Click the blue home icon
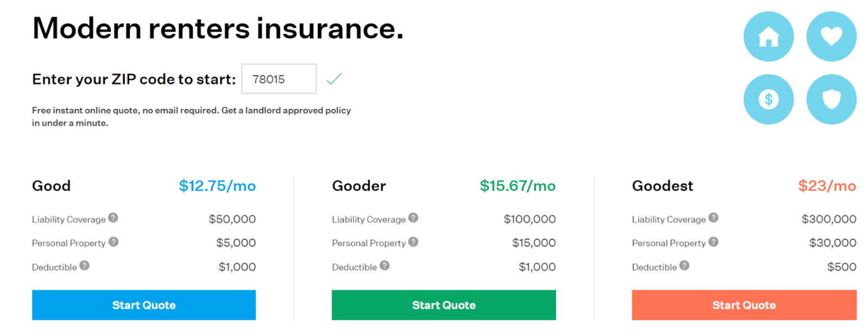This screenshot has height=336, width=868. click(769, 36)
